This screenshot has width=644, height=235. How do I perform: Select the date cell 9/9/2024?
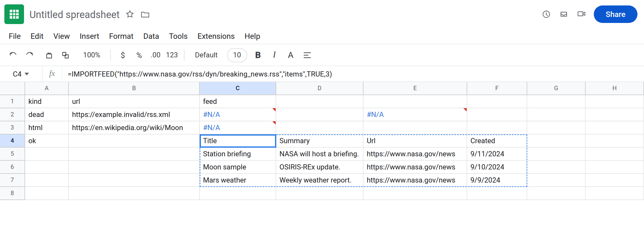click(497, 180)
